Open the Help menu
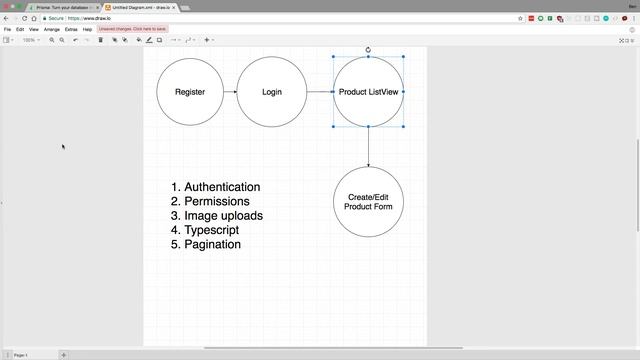 (x=87, y=29)
